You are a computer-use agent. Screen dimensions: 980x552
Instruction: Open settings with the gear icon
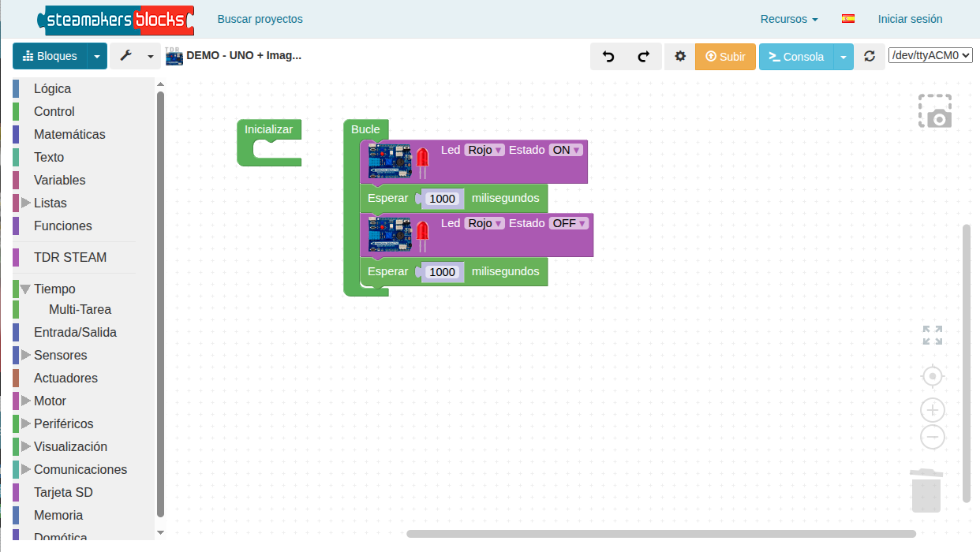coord(680,57)
